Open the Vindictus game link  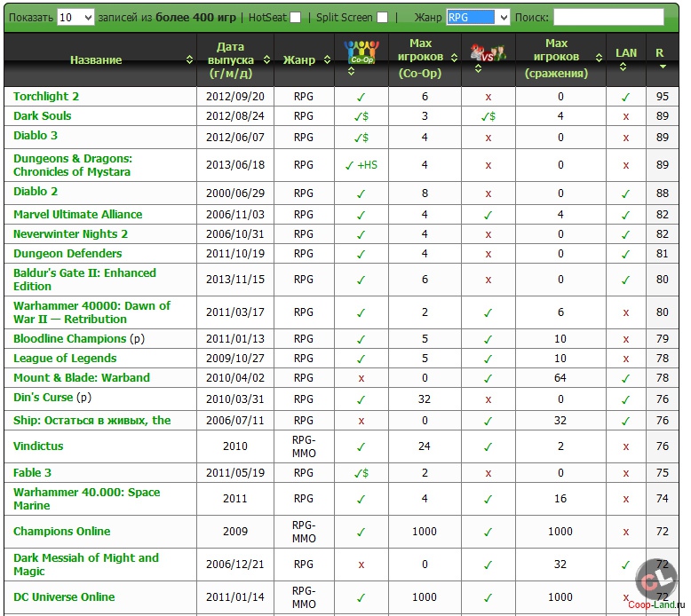[38, 446]
